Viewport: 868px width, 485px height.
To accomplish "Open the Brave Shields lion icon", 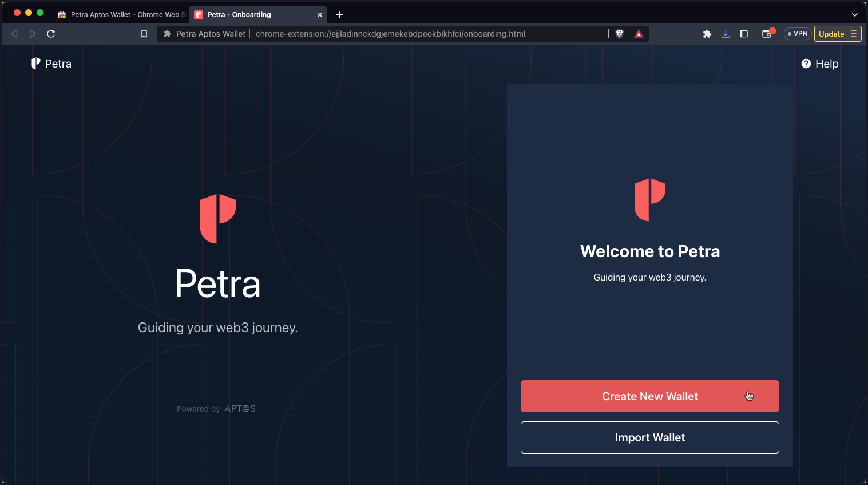I will 619,34.
